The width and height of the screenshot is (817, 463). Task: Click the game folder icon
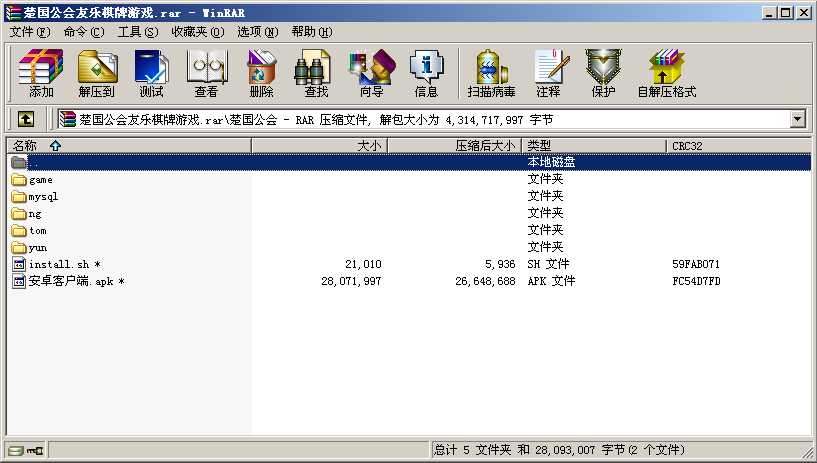[19, 180]
